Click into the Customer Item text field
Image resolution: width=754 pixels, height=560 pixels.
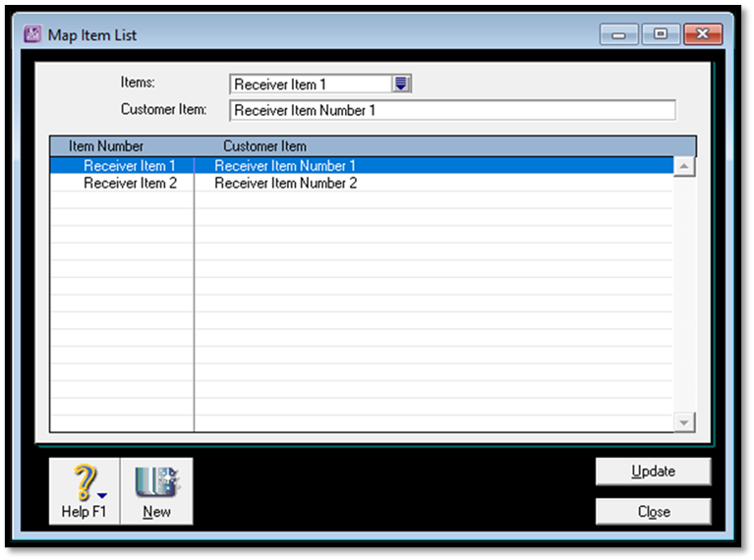point(452,111)
